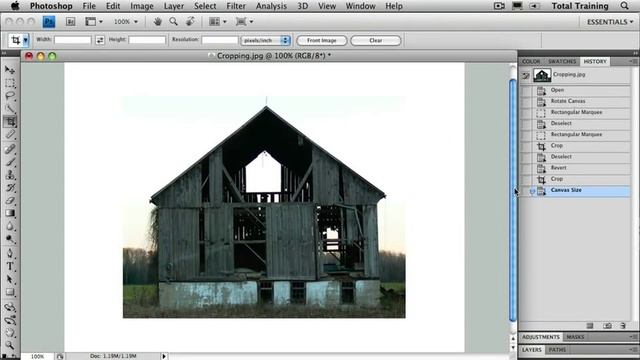Select the Eraser tool
Image resolution: width=640 pixels, height=360 pixels.
click(10, 200)
